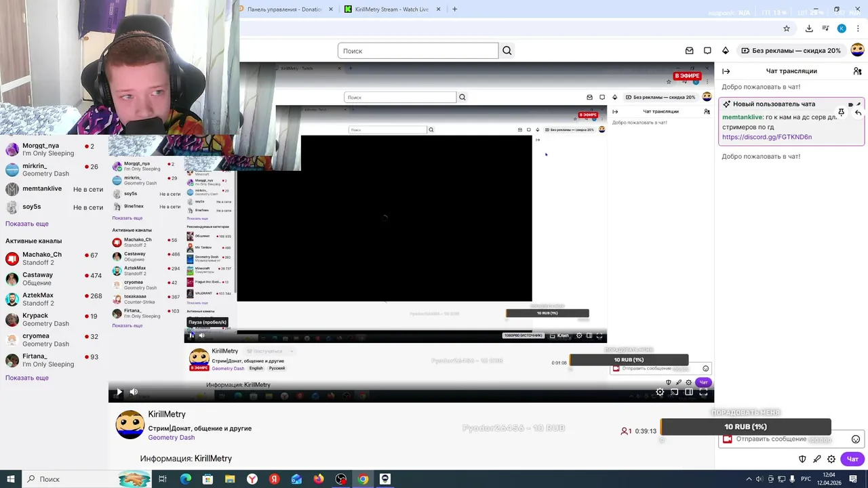Image resolution: width=868 pixels, height=488 pixels.
Task: Open Windows Start menu
Action: pyautogui.click(x=11, y=479)
